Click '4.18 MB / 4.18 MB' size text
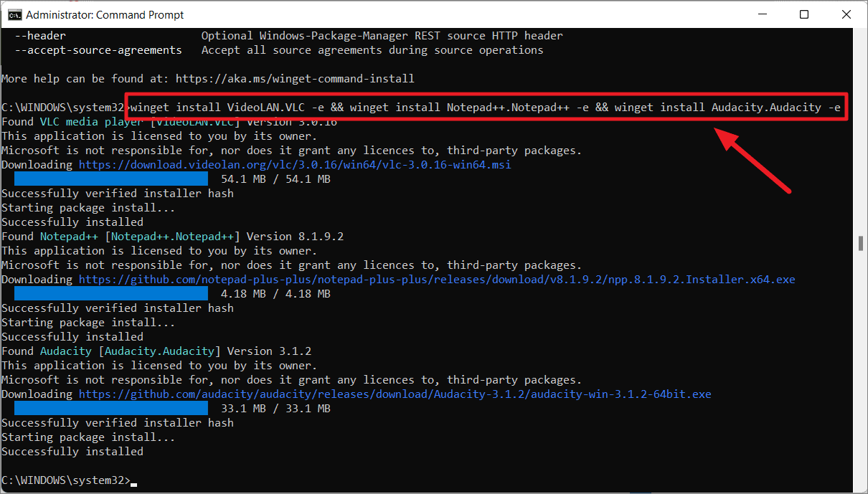 coord(276,294)
